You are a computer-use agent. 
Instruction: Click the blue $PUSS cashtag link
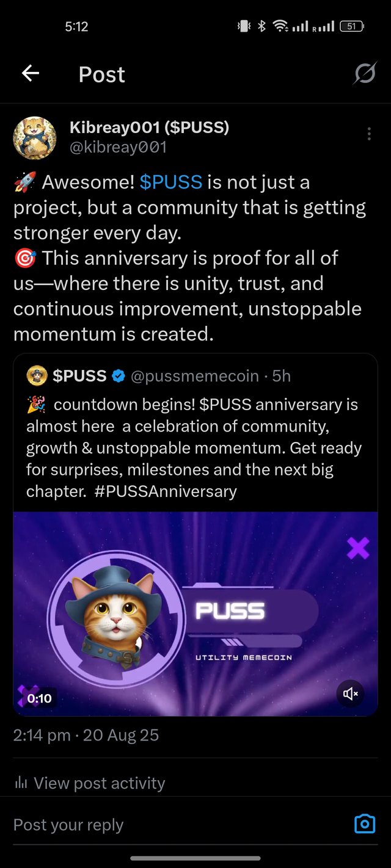[x=170, y=182]
